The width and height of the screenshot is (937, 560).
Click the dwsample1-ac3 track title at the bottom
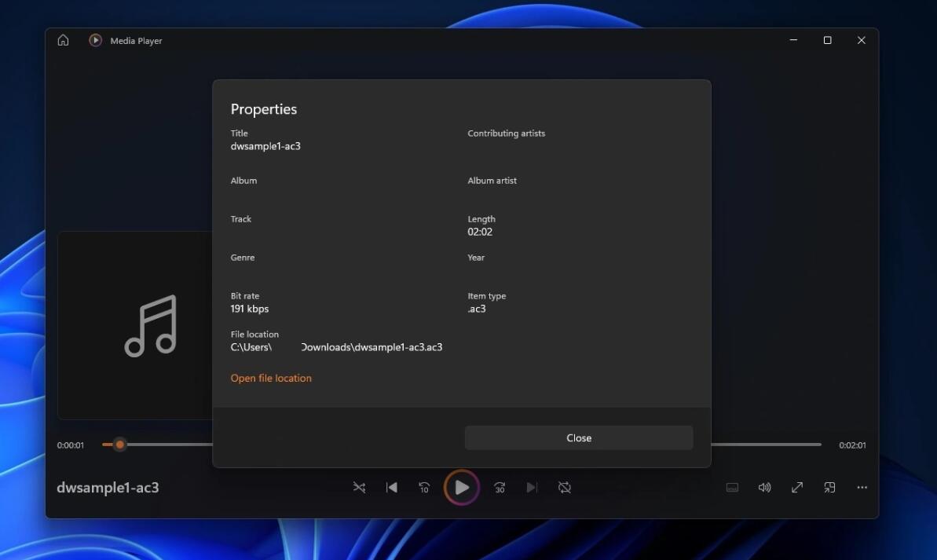(x=108, y=488)
